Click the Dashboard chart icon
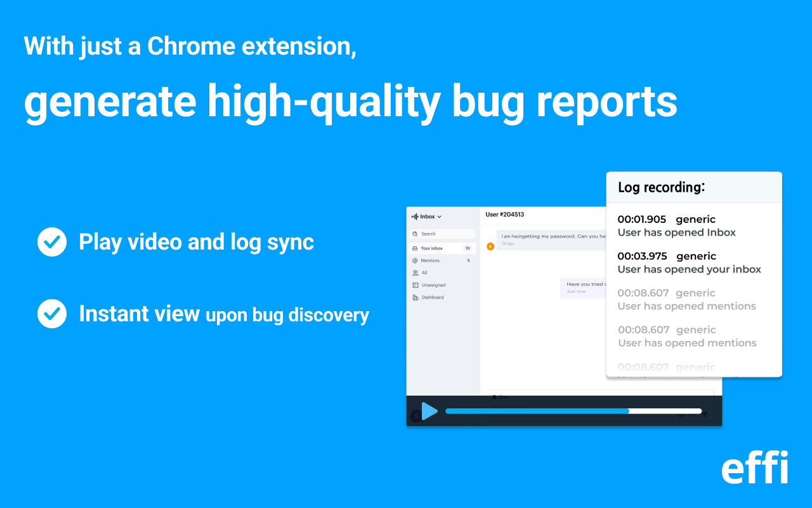The width and height of the screenshot is (812, 508). (416, 297)
